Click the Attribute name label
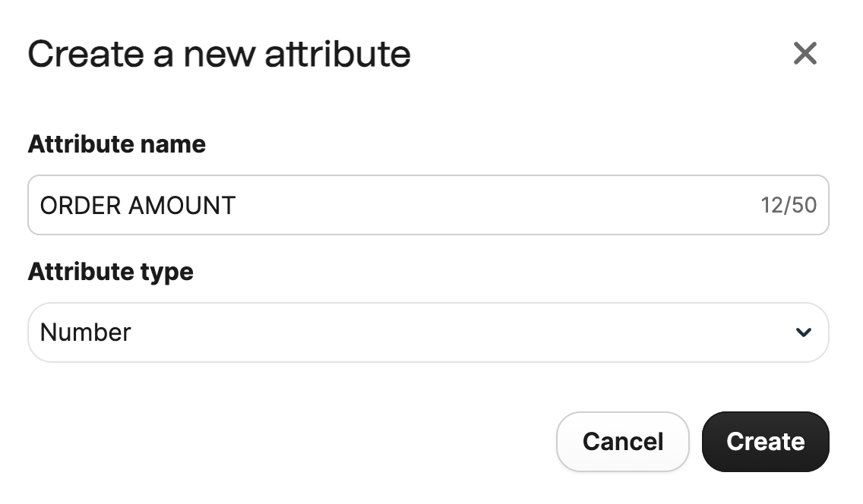Viewport: 863px width, 504px height. point(116,144)
